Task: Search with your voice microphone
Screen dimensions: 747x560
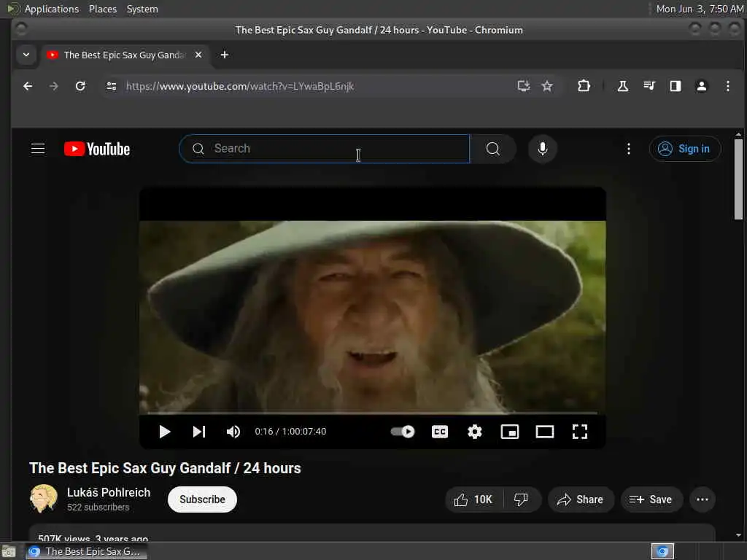Action: (542, 149)
